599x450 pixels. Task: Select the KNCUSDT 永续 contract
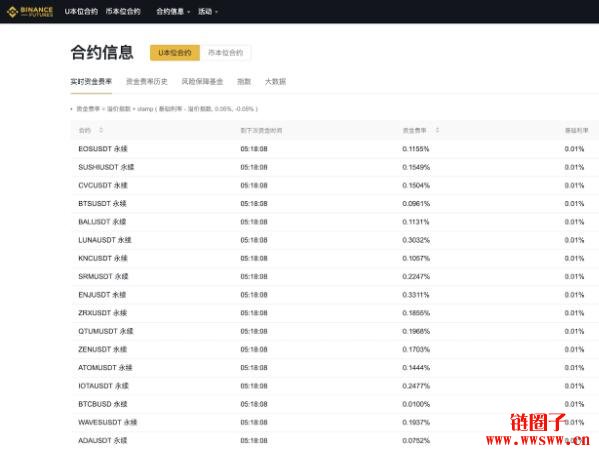tap(103, 258)
